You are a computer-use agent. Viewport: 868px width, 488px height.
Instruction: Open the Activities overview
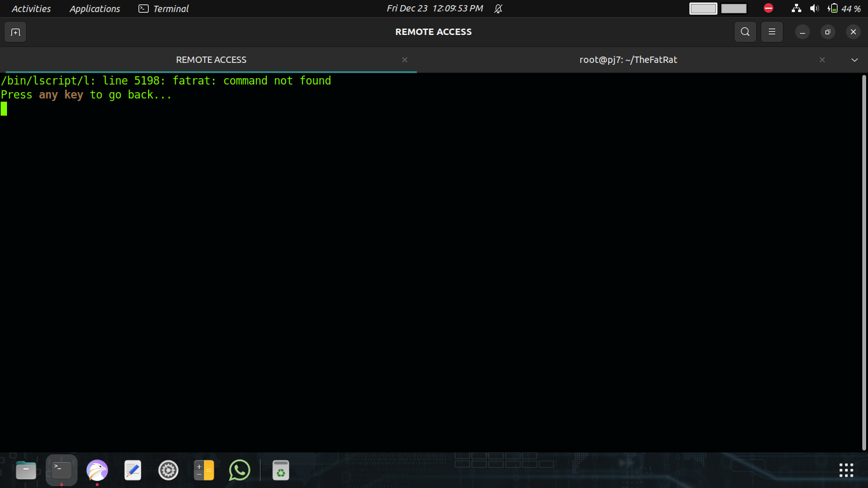(31, 8)
